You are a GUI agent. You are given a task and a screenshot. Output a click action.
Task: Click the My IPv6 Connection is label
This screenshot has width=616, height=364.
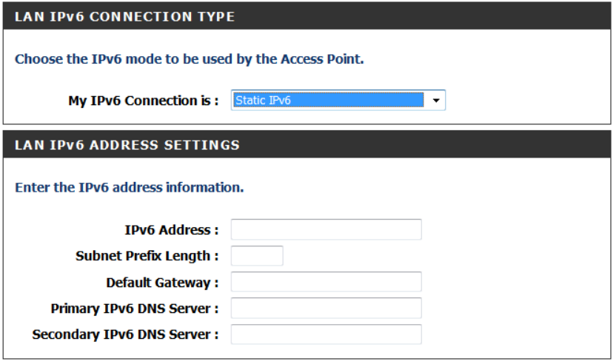143,101
